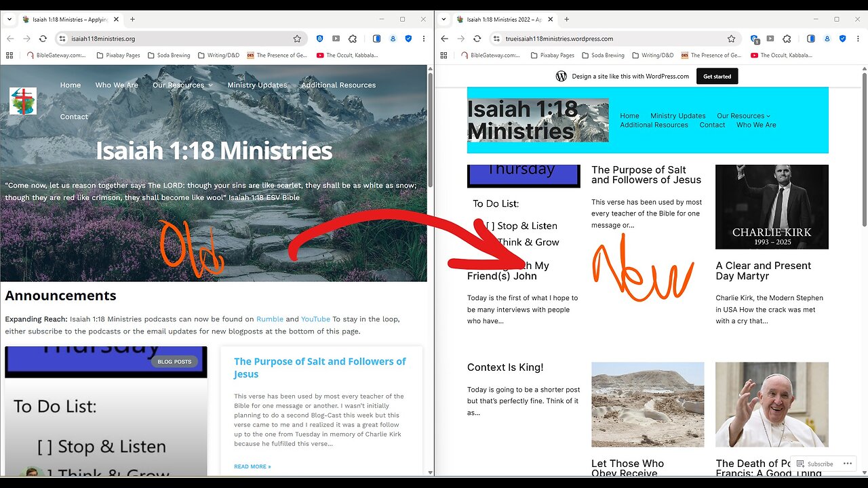
Task: Click the Pope Francis waving thumbnail
Action: 772,405
